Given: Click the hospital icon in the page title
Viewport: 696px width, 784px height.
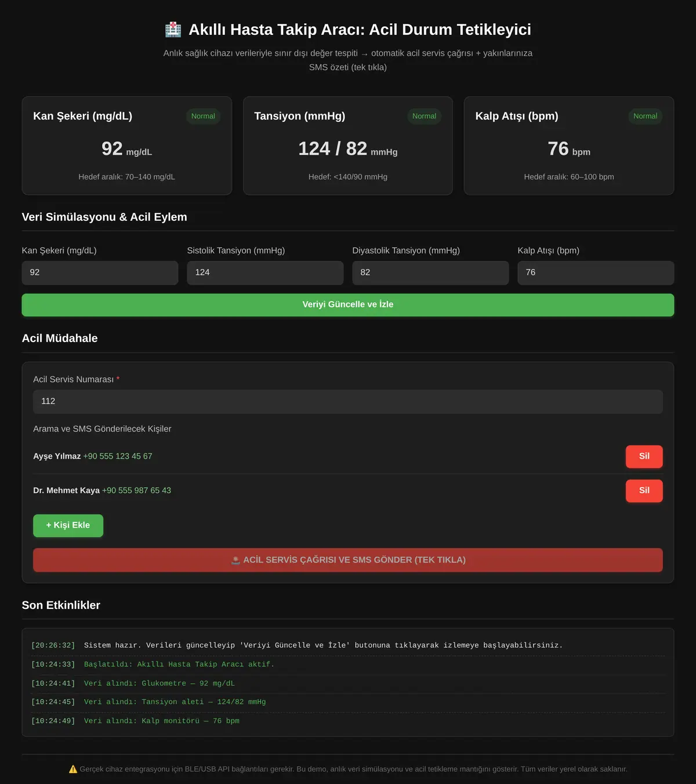Looking at the screenshot, I should tap(173, 30).
